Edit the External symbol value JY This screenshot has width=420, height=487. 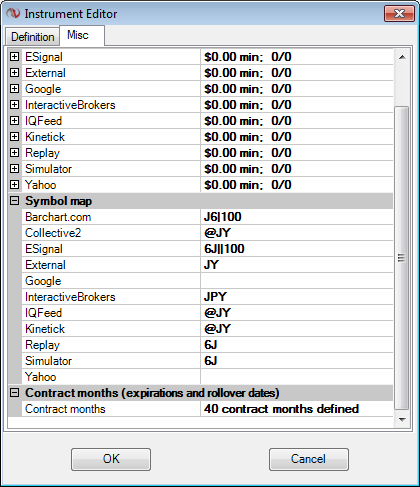(297, 265)
